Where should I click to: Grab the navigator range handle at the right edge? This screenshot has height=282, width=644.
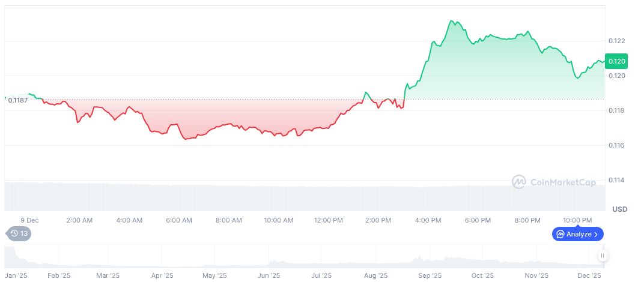pyautogui.click(x=602, y=256)
